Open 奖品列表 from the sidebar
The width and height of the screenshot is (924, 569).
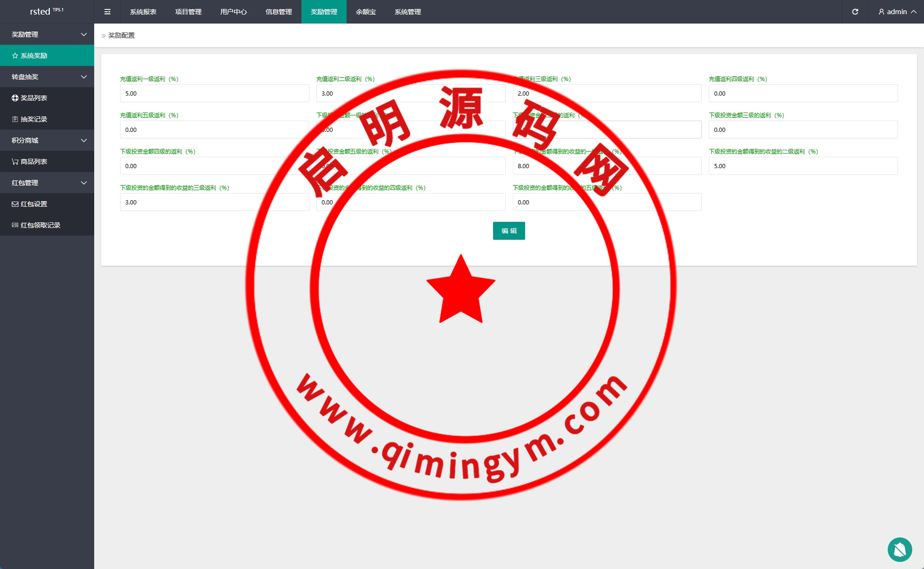(34, 98)
